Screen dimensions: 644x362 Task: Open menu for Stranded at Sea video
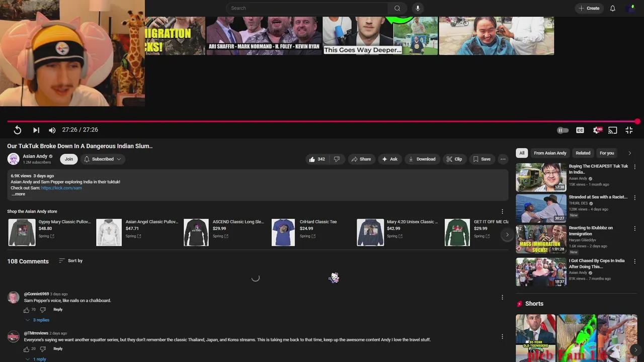tap(634, 198)
